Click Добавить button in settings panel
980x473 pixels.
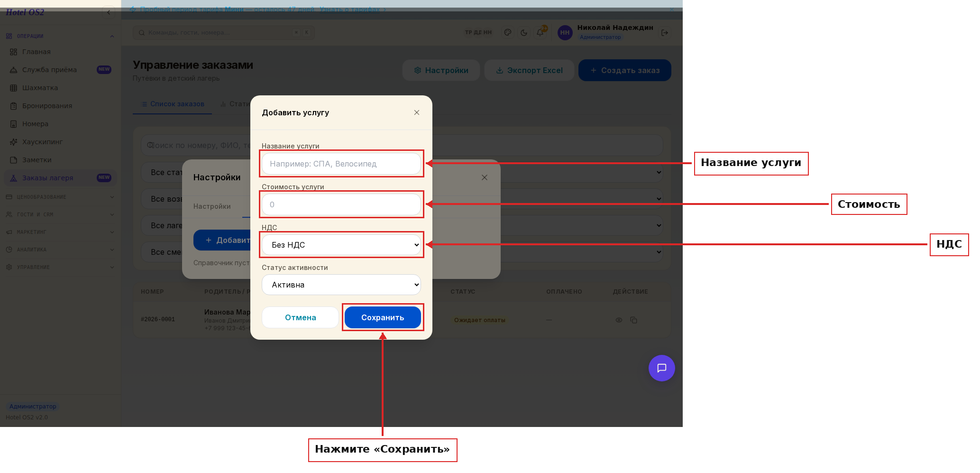[x=222, y=240]
